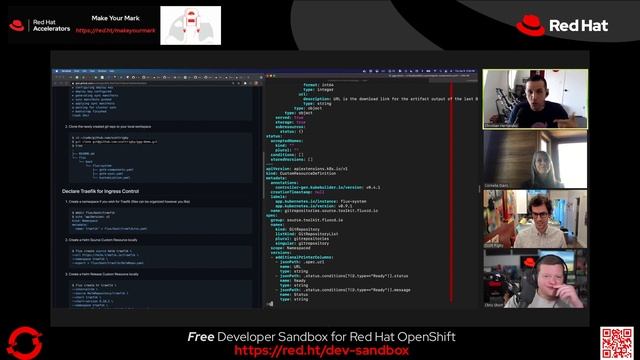
Task: Click step "1. Create a namespace if you wish for Traefik"
Action: click(127, 202)
